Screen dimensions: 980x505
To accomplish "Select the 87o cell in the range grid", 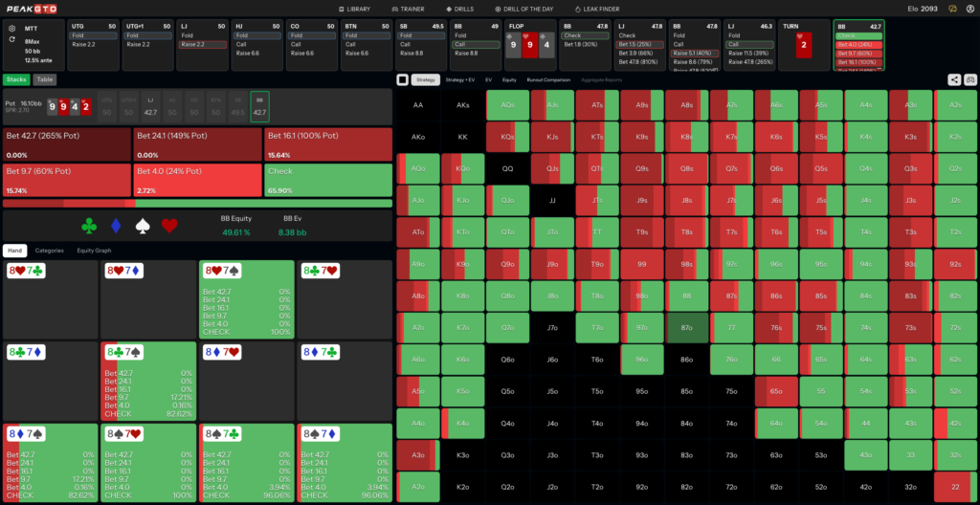I will 686,328.
